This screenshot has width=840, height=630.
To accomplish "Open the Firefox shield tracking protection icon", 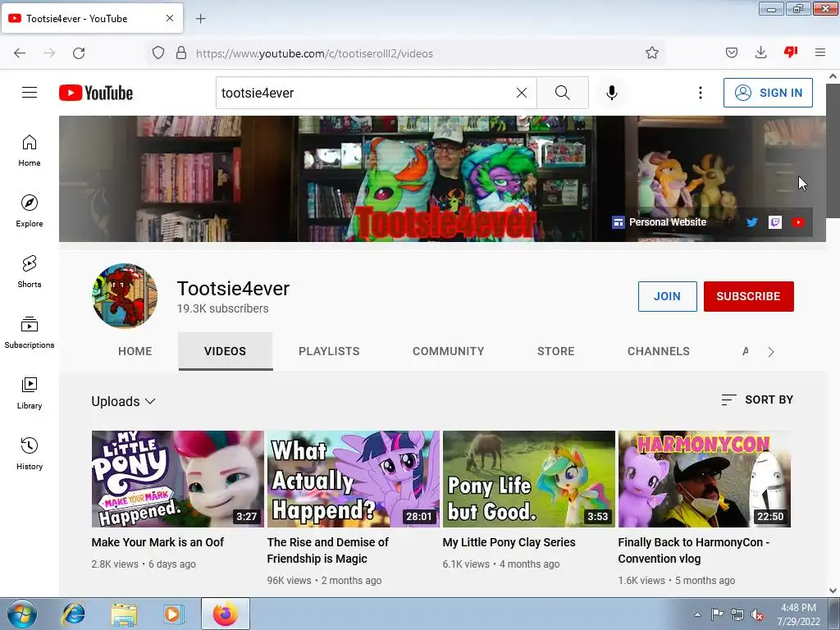I will click(158, 52).
